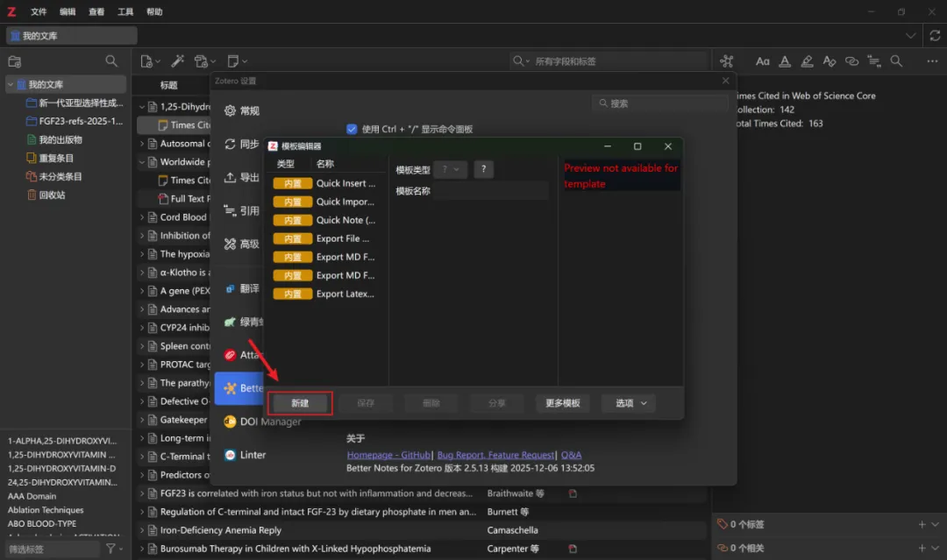The width and height of the screenshot is (947, 560).
Task: Click the outline list icon
Action: pos(874,61)
